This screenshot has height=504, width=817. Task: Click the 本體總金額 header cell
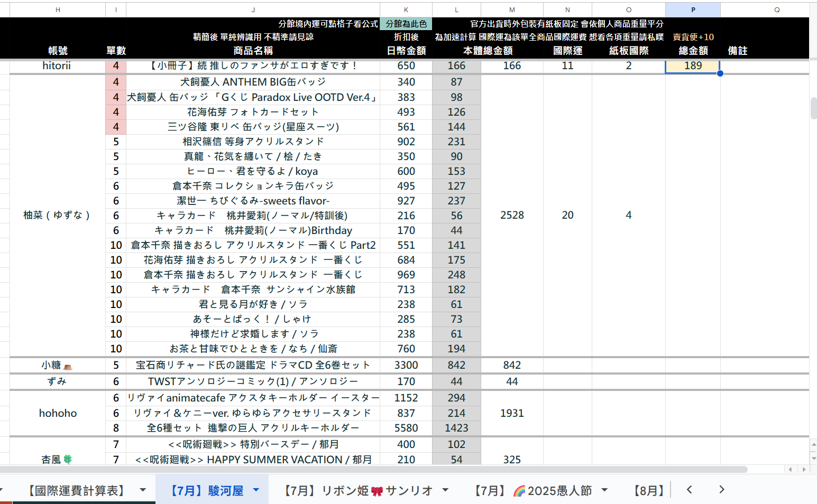488,51
